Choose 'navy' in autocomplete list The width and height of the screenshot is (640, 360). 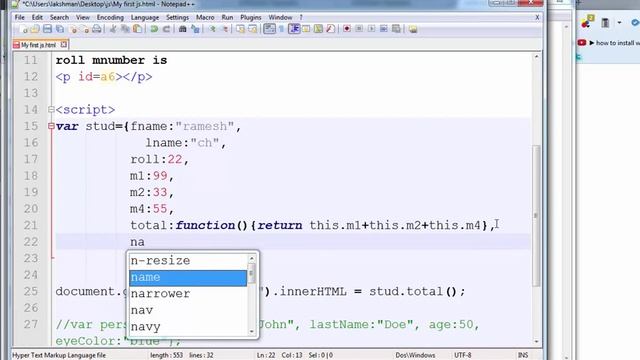pyautogui.click(x=188, y=327)
